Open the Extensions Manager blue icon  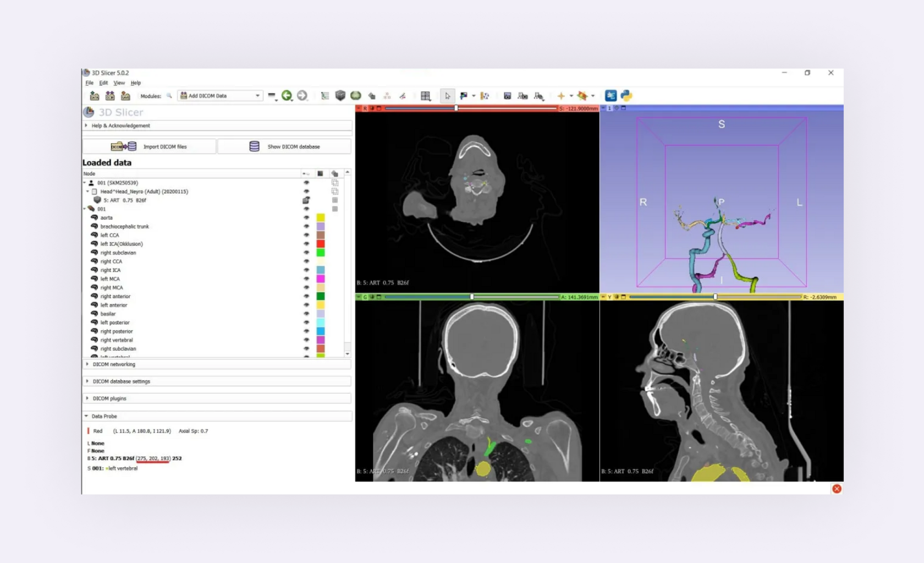point(610,96)
